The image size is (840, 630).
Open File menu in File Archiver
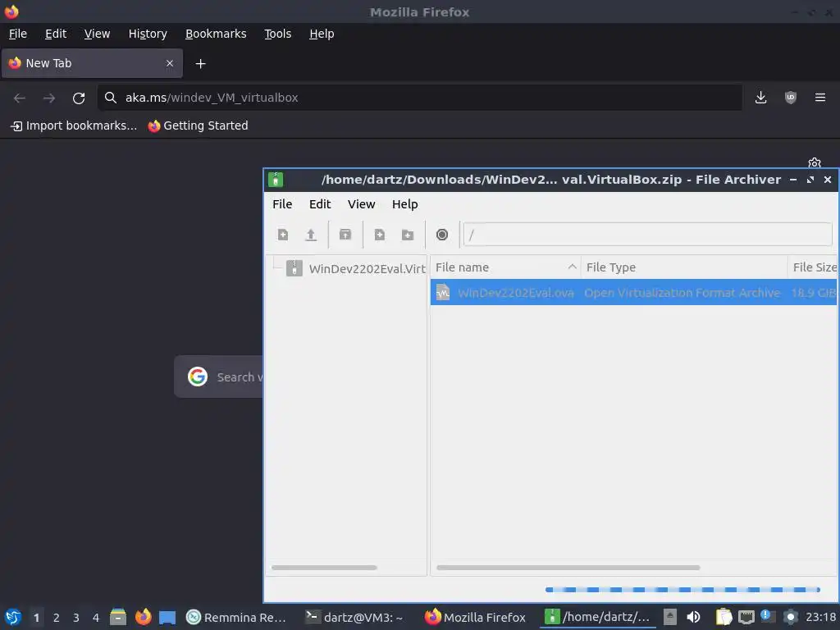(x=282, y=204)
